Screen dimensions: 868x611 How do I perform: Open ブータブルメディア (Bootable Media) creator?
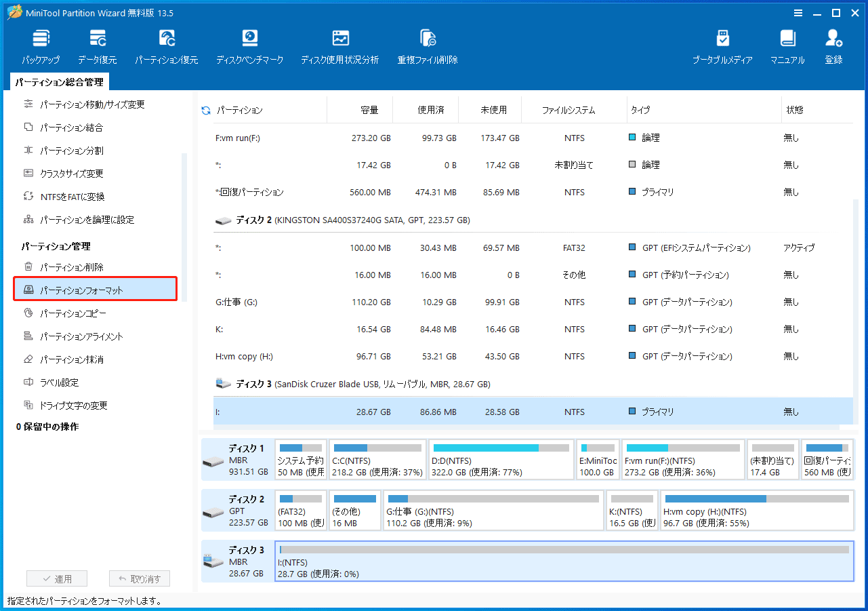722,45
